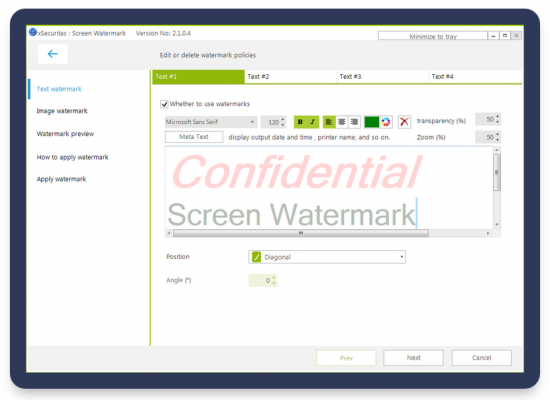Increase font size 120 with stepper

pyautogui.click(x=283, y=119)
